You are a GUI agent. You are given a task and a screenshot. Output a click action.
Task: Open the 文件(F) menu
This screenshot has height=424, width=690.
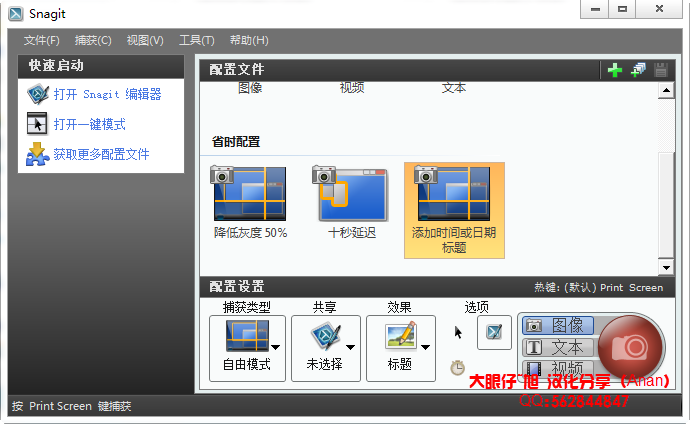pyautogui.click(x=41, y=40)
